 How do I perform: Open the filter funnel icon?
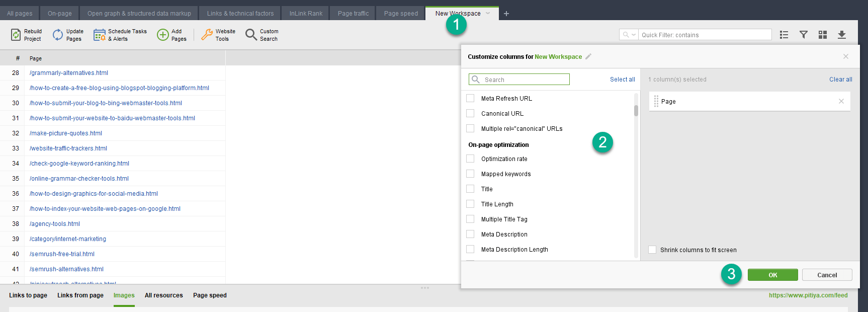pos(804,35)
